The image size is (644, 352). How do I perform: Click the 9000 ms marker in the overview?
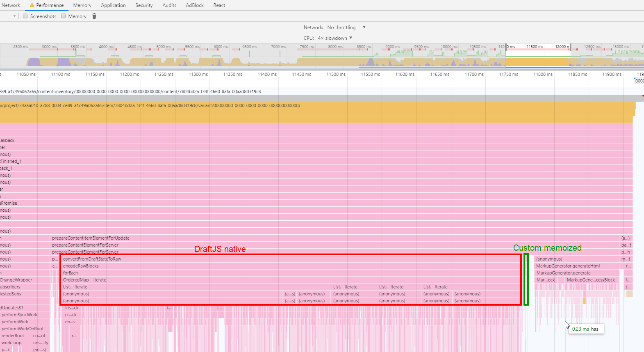[393, 46]
